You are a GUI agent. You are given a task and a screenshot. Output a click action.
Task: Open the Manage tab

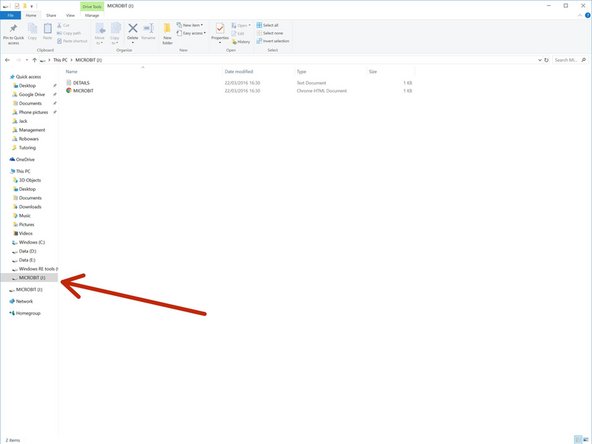(92, 15)
